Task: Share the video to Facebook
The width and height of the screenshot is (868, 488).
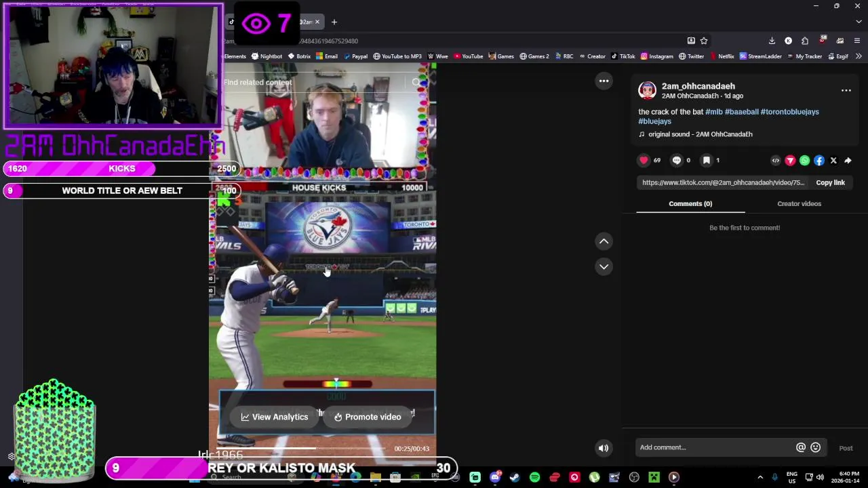Action: pos(819,161)
